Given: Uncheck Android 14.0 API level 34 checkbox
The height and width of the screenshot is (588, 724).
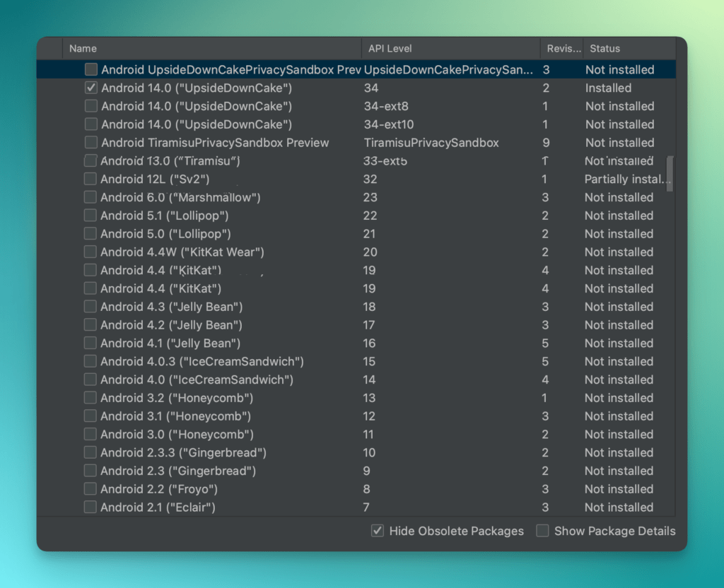Looking at the screenshot, I should (x=91, y=88).
